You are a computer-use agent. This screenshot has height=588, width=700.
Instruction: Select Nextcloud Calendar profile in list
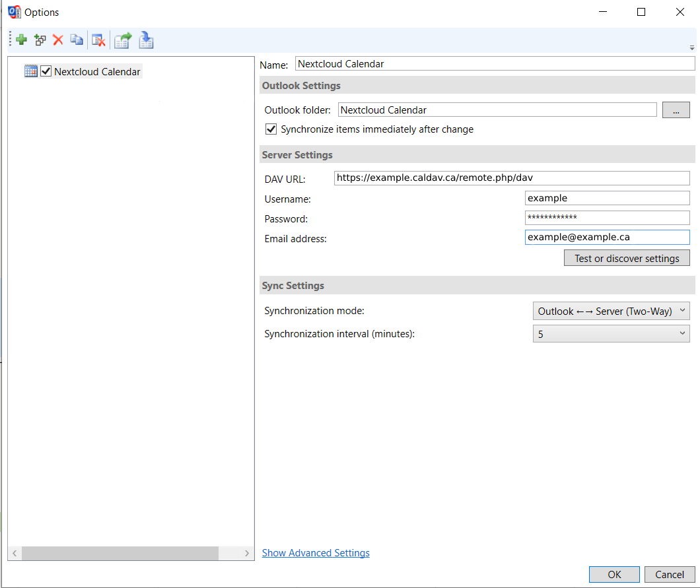pos(97,71)
